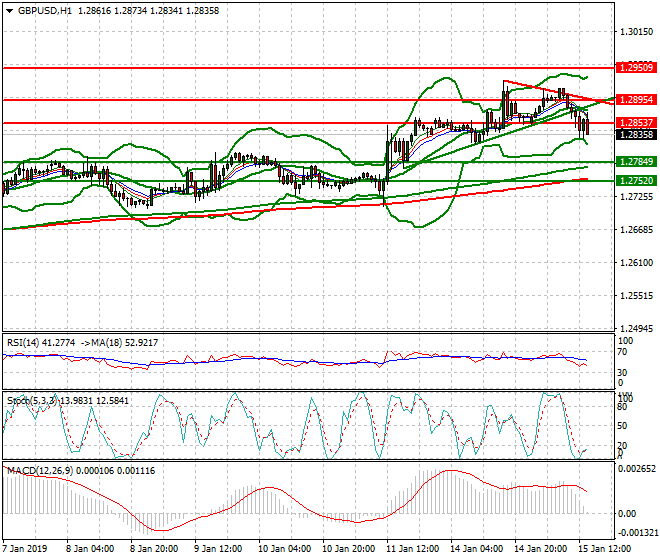660x560 pixels.
Task: Click the RSI scale value 70
Action: 622,352
